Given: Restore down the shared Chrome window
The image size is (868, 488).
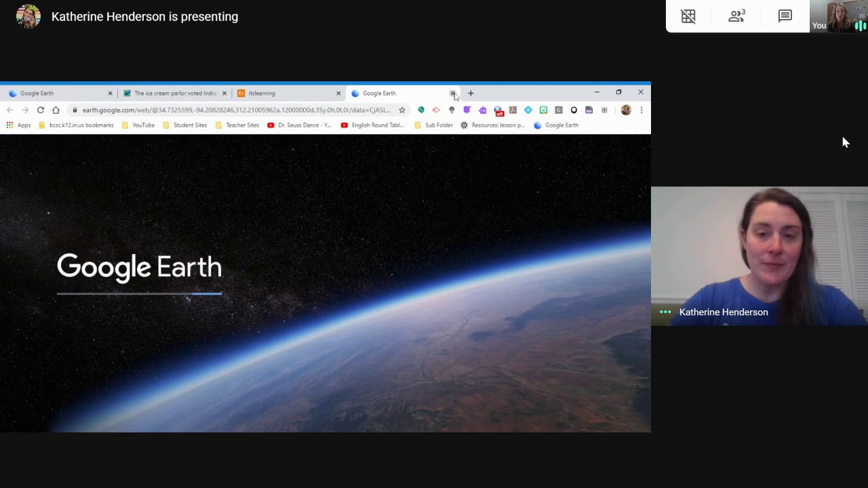Looking at the screenshot, I should point(618,92).
